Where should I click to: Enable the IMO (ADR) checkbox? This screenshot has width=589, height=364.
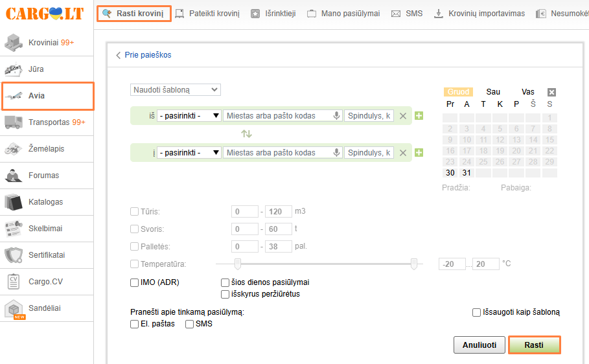pos(135,282)
